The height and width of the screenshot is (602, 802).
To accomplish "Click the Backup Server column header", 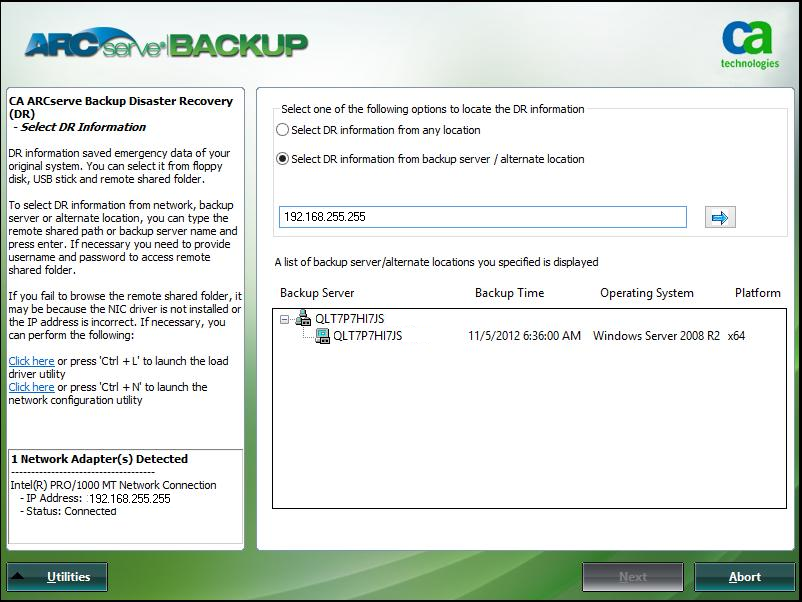I will coord(317,293).
